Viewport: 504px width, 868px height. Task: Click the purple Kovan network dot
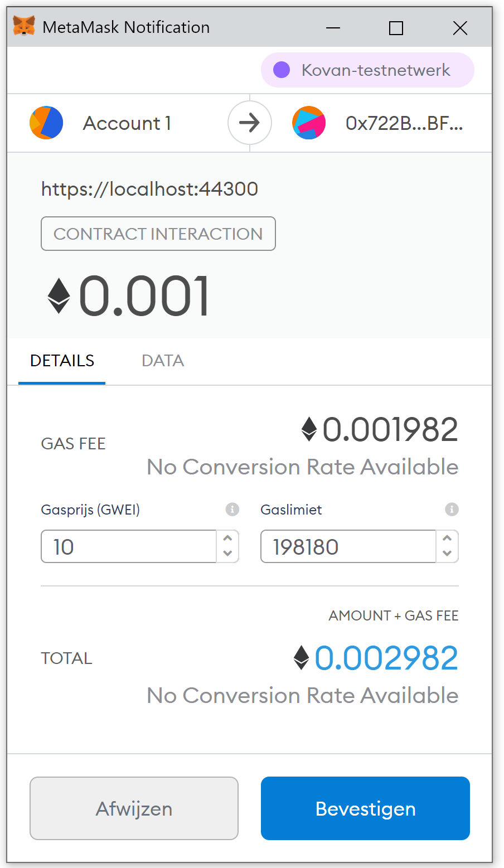click(282, 70)
